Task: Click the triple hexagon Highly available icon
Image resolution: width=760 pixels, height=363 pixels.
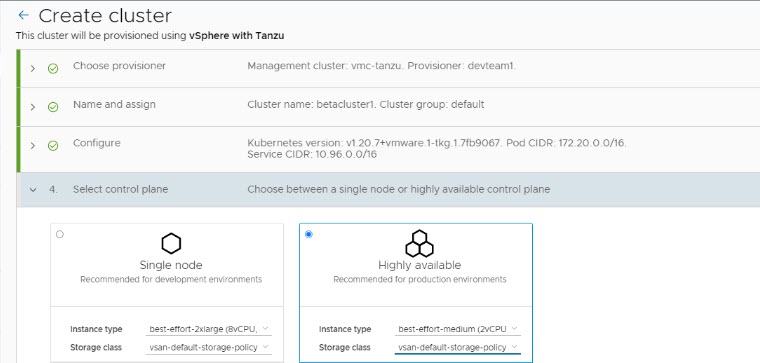Action: tap(419, 243)
